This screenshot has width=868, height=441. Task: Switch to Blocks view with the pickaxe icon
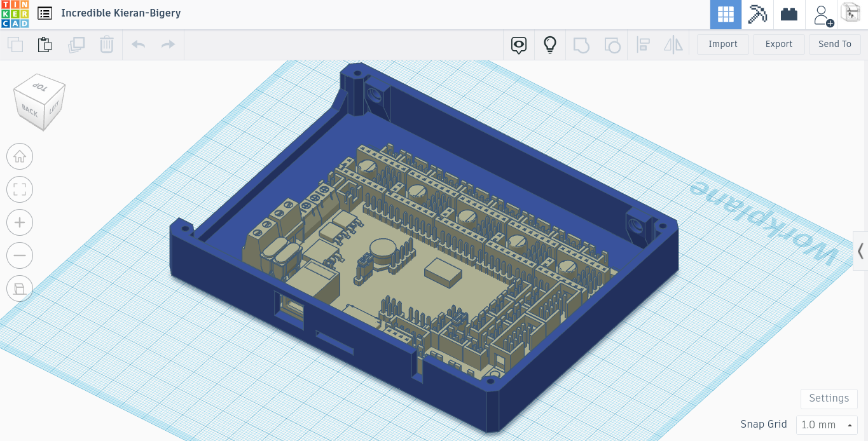pos(757,14)
